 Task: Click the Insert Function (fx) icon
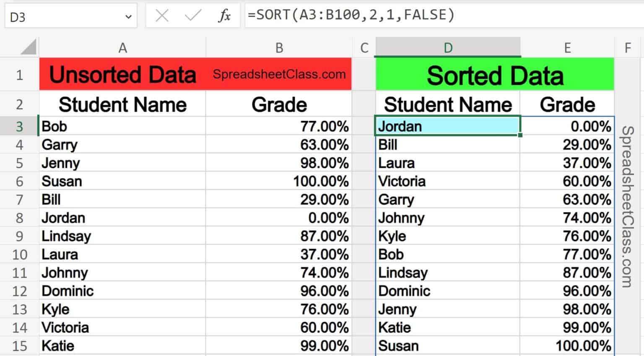pyautogui.click(x=225, y=15)
